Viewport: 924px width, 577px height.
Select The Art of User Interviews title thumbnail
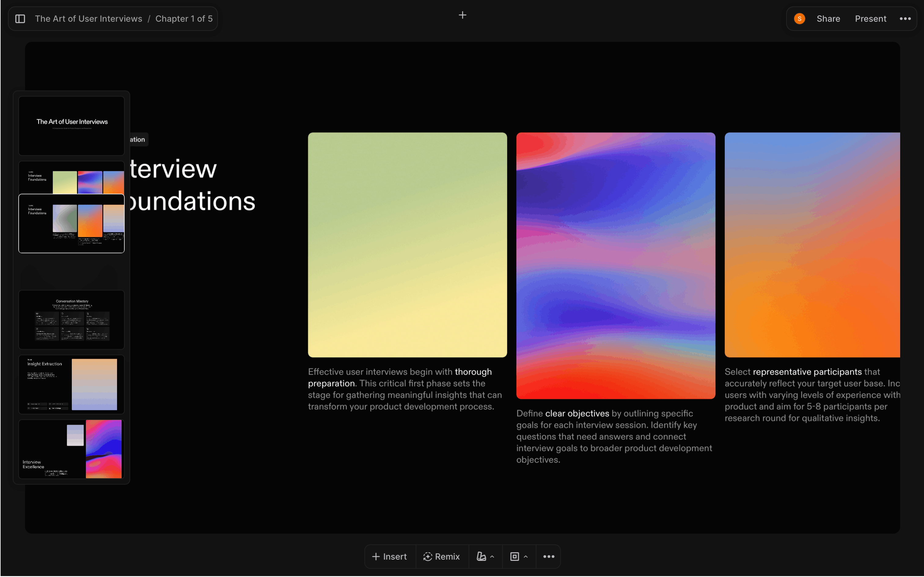tap(72, 125)
